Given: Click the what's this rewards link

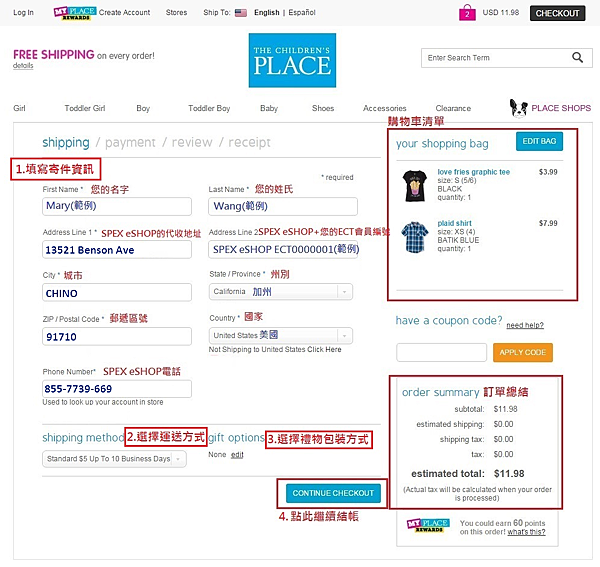Looking at the screenshot, I should point(527,532).
